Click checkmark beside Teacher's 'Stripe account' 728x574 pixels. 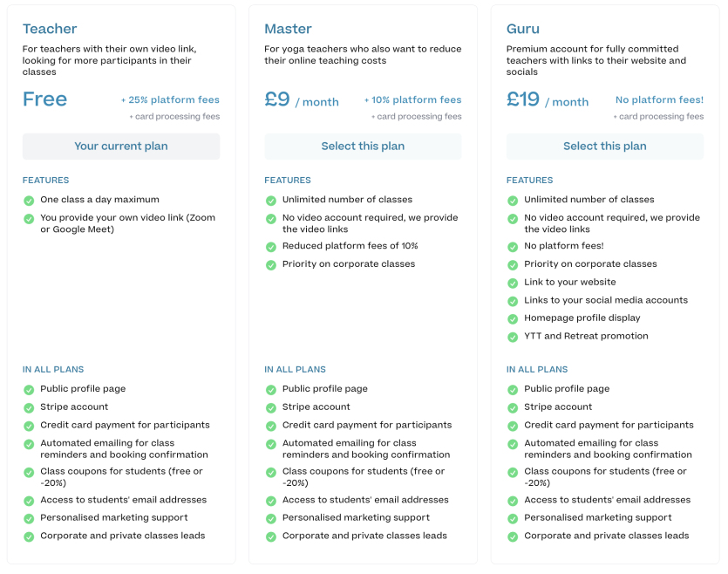click(x=29, y=407)
